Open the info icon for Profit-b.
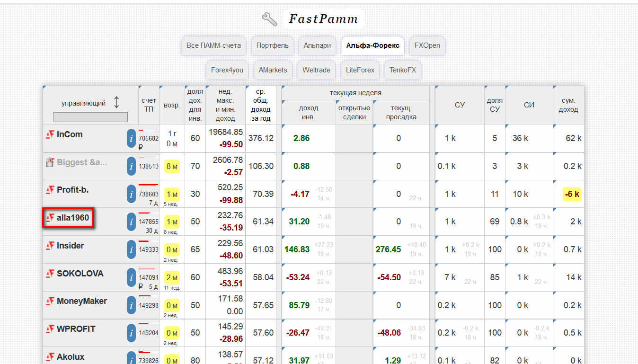Viewport: 638px width, 364px height. tap(131, 194)
